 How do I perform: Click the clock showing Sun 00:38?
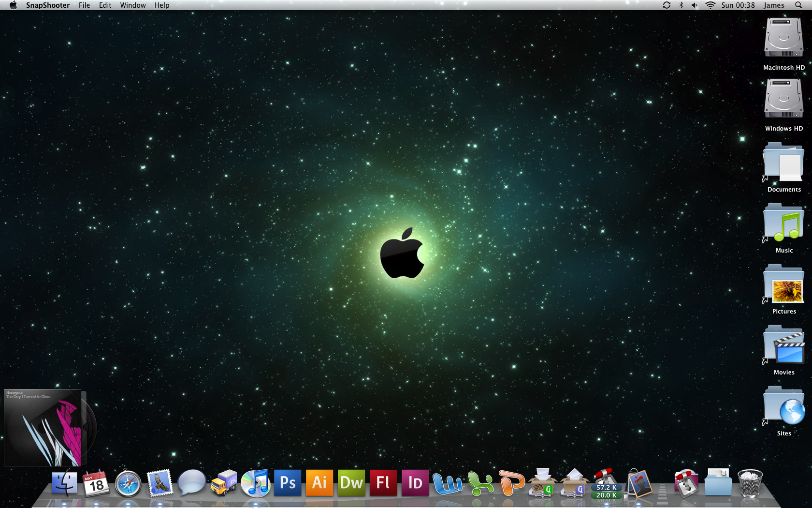coord(738,5)
